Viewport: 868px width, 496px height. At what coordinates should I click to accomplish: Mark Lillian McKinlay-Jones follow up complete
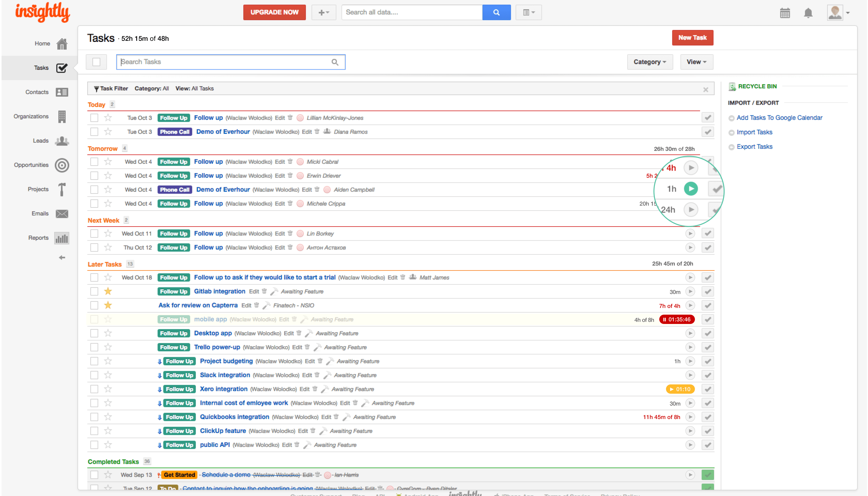click(x=708, y=118)
